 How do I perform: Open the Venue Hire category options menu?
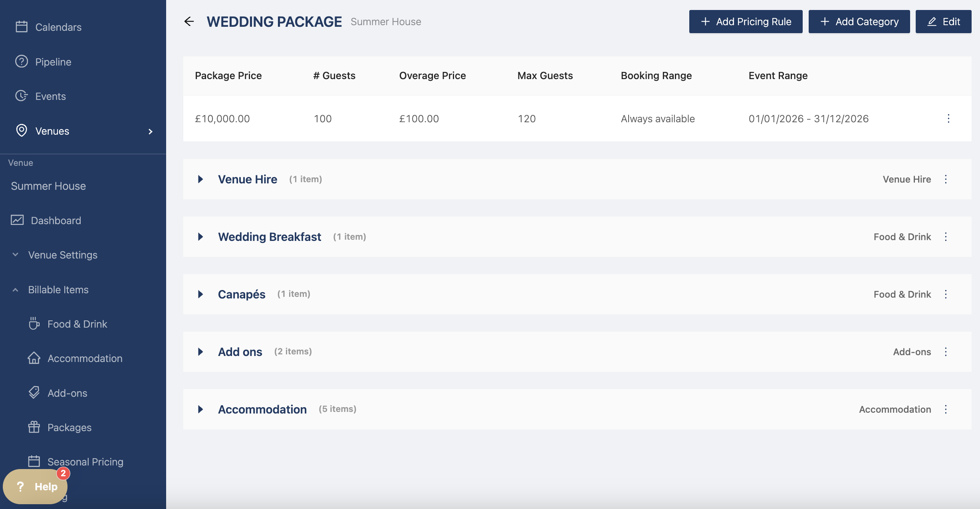(946, 179)
